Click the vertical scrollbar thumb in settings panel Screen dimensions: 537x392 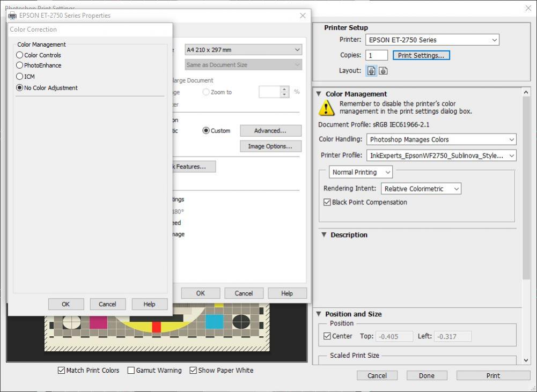pyautogui.click(x=526, y=188)
